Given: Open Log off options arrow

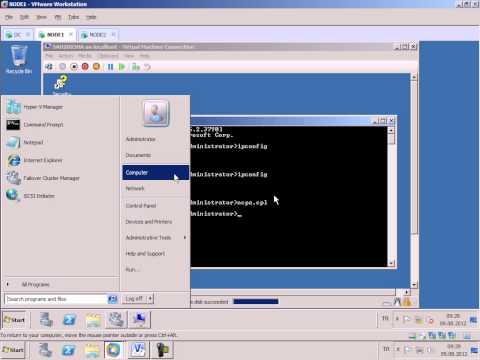Looking at the screenshot, I should [150, 299].
